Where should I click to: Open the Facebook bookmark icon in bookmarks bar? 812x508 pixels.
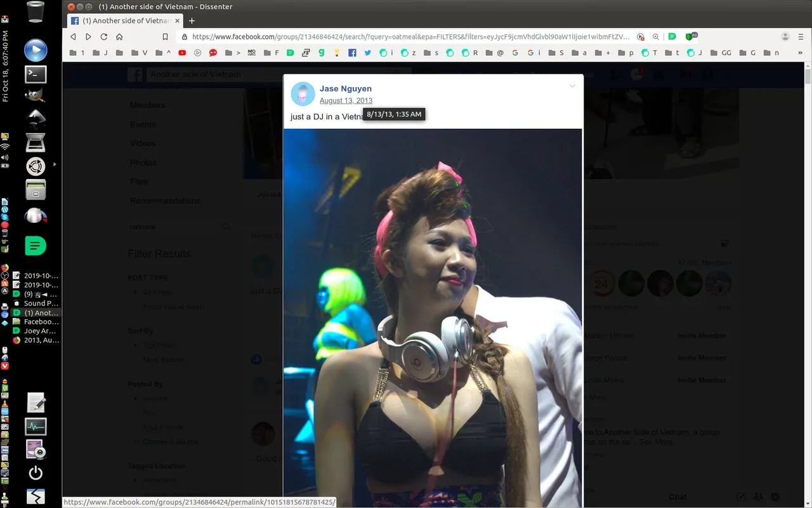[x=352, y=53]
